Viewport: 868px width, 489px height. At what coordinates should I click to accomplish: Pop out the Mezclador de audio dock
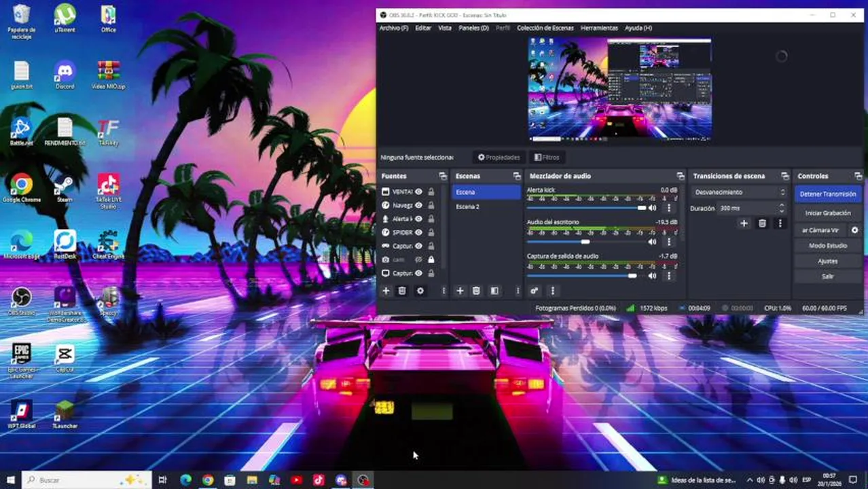pos(680,176)
